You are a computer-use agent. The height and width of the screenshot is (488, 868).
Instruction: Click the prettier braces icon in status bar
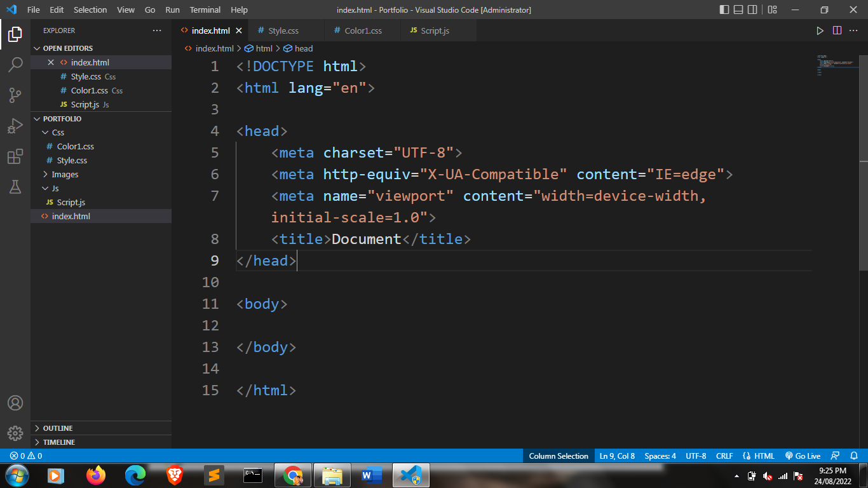tap(747, 456)
